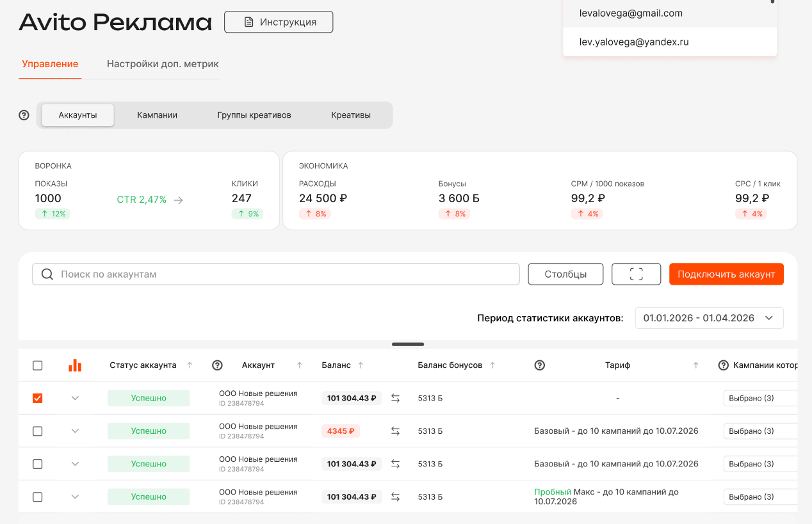Viewport: 812px width, 524px height.
Task: Click the help icon beside the Аккаунты tab
Action: click(x=24, y=115)
